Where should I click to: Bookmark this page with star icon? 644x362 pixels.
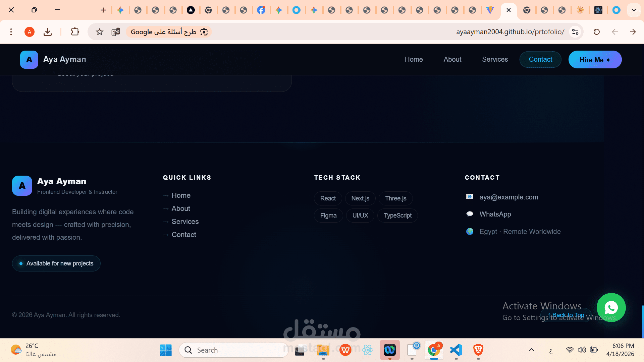click(100, 32)
